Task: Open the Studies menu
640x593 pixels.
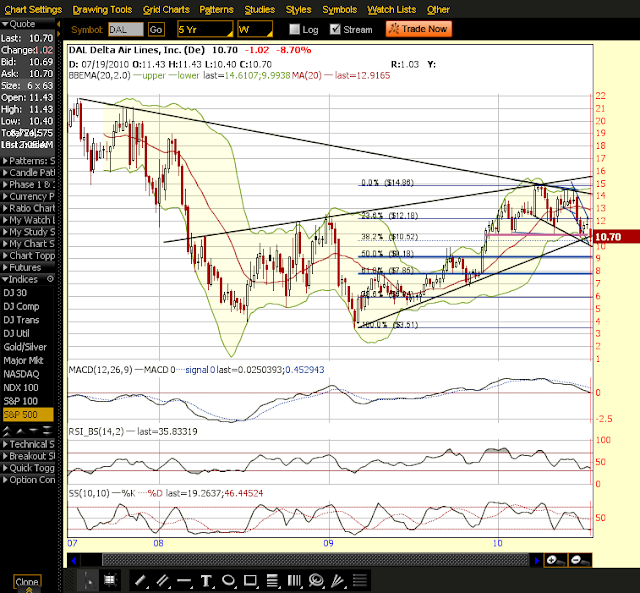Action: (260, 9)
